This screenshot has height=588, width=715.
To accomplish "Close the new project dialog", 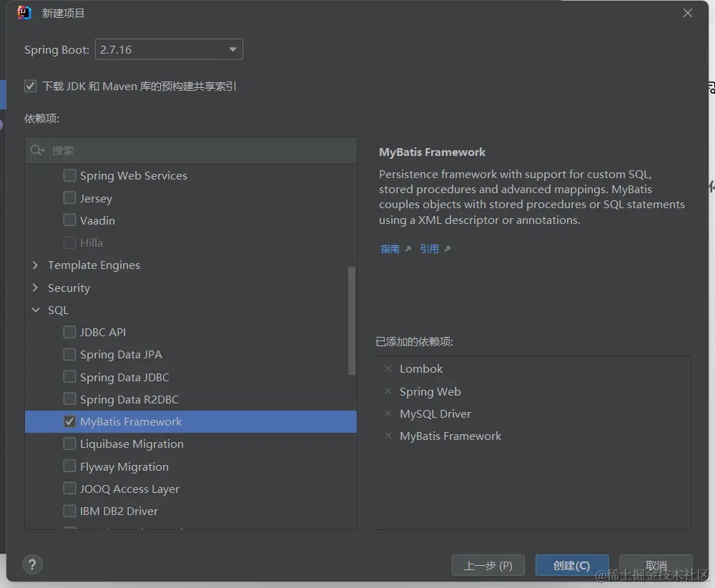I will pos(688,13).
